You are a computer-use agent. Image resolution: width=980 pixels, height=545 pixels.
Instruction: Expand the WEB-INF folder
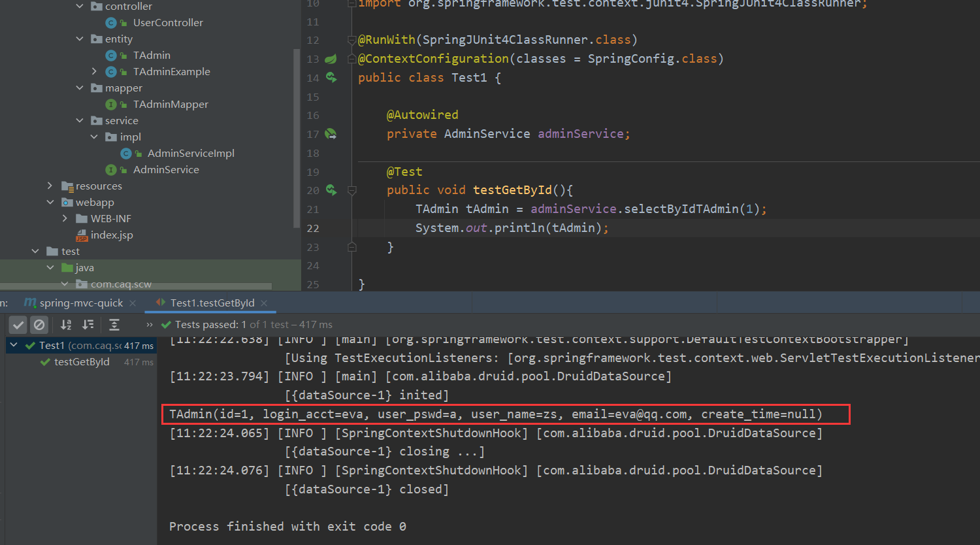pos(65,219)
